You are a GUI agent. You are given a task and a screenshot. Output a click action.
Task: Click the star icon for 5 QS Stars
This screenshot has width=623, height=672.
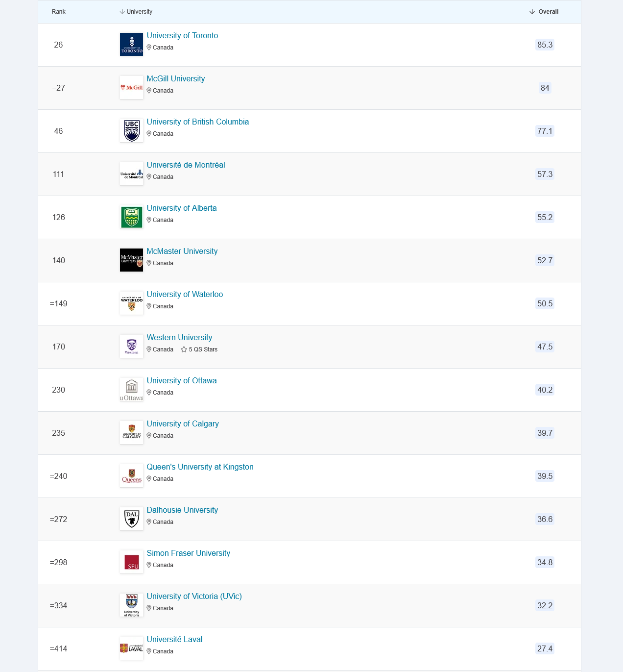(184, 349)
